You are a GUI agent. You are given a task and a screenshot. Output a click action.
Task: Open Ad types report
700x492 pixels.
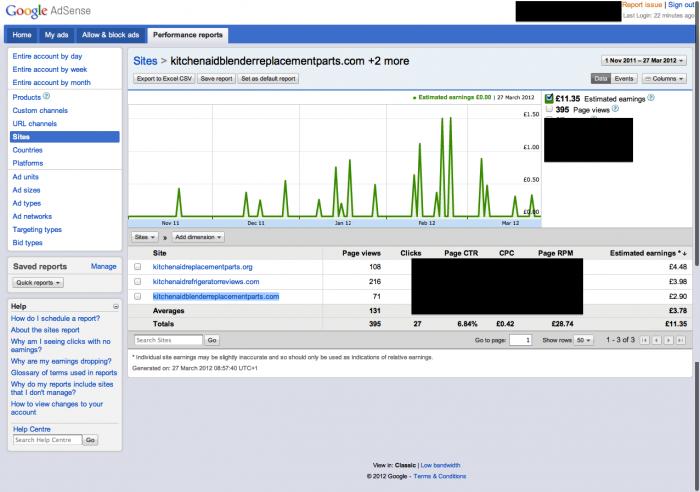coord(27,203)
